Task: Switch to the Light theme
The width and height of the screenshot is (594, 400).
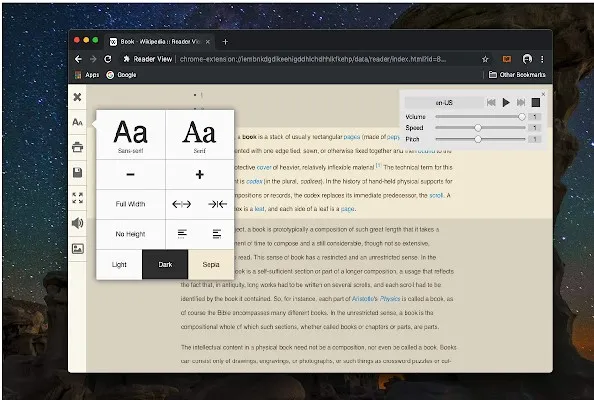Action: click(119, 264)
